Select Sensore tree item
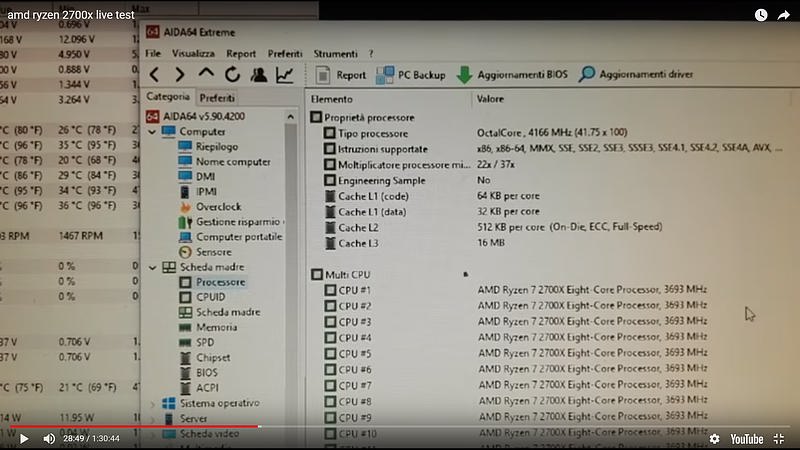The width and height of the screenshot is (800, 450). pyautogui.click(x=205, y=252)
